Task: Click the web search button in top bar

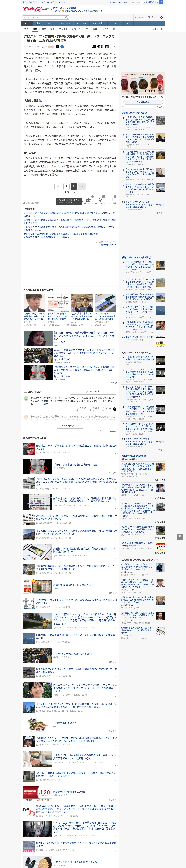Action: click(x=161, y=2)
